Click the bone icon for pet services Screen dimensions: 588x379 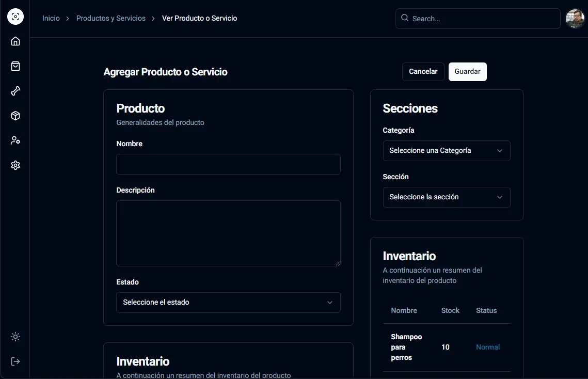coord(15,90)
